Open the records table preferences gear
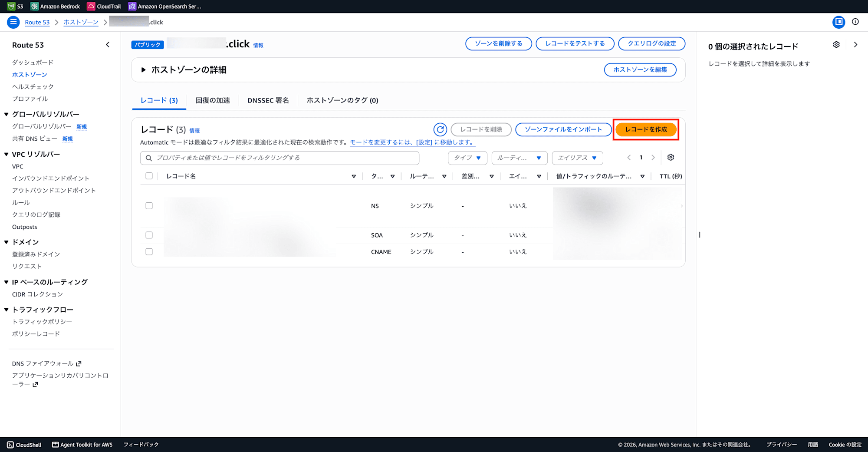The image size is (868, 452). 671,157
